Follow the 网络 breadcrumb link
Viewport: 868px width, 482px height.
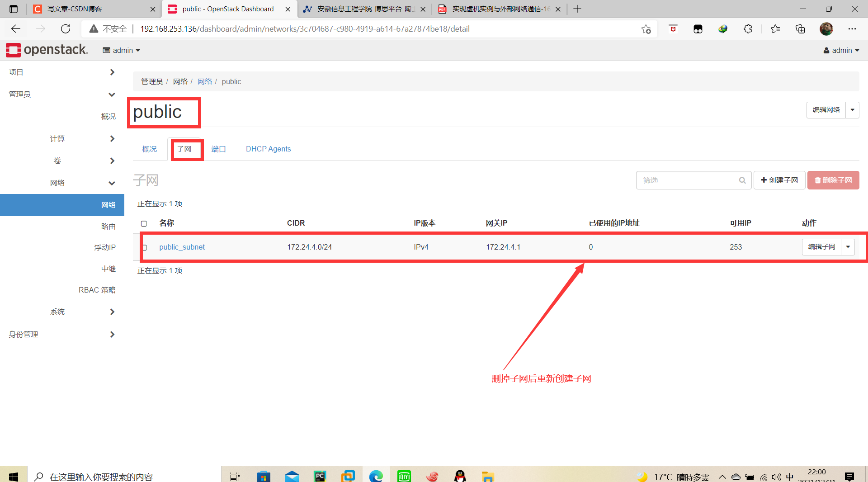click(205, 82)
